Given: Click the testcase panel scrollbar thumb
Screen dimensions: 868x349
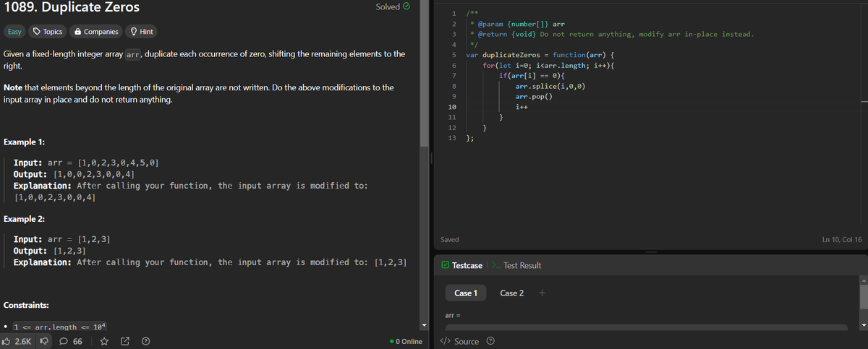Looking at the screenshot, I should pos(863,296).
